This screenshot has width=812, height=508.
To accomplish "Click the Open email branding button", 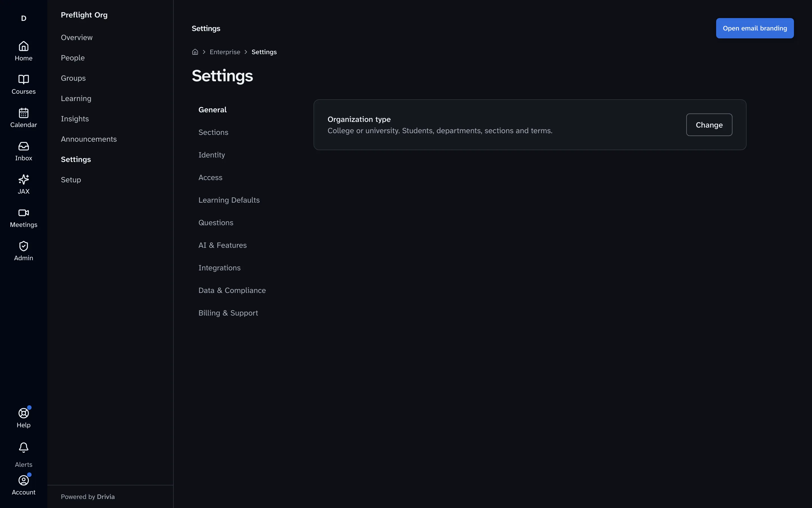I will (754, 28).
